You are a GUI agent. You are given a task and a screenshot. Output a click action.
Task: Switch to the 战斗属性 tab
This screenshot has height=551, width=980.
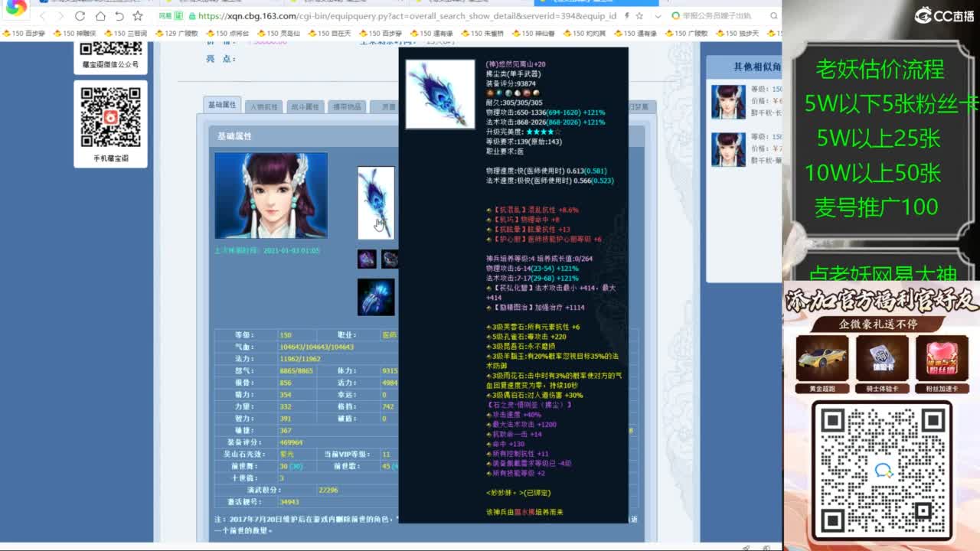pyautogui.click(x=305, y=107)
